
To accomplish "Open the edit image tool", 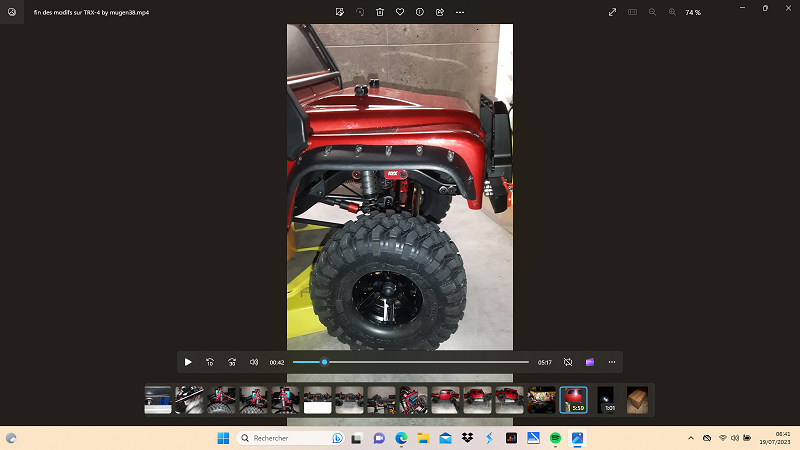I will pyautogui.click(x=341, y=12).
